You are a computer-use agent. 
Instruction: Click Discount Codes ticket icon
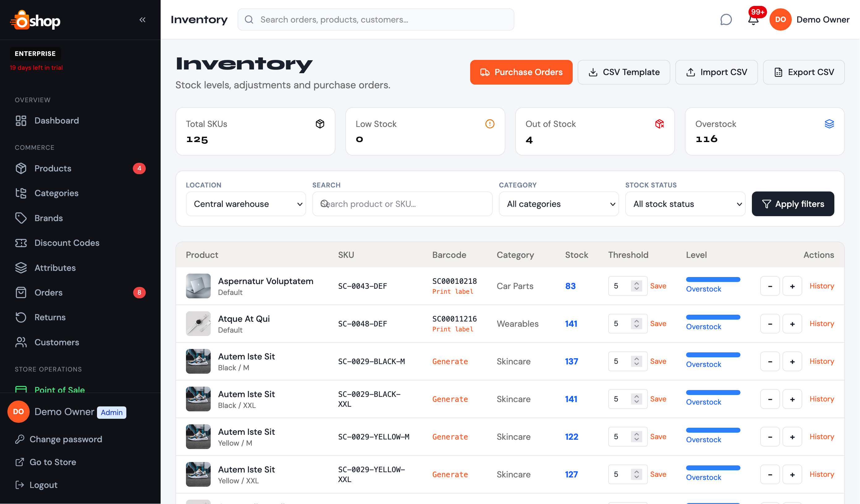click(x=21, y=243)
